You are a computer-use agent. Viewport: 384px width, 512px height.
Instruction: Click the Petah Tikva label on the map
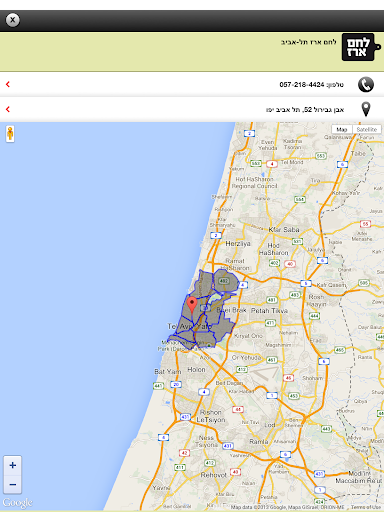coord(269,311)
